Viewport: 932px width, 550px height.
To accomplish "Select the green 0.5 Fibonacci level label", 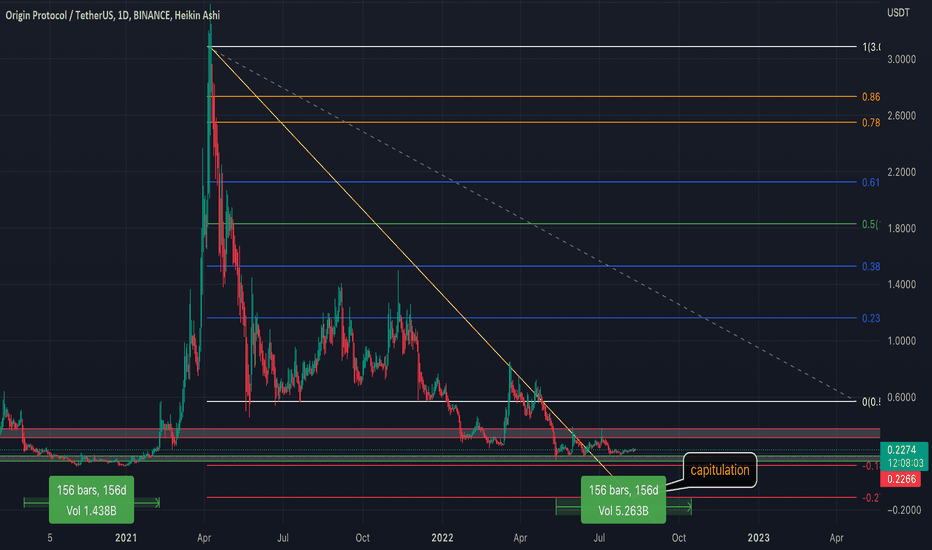I will pyautogui.click(x=871, y=224).
